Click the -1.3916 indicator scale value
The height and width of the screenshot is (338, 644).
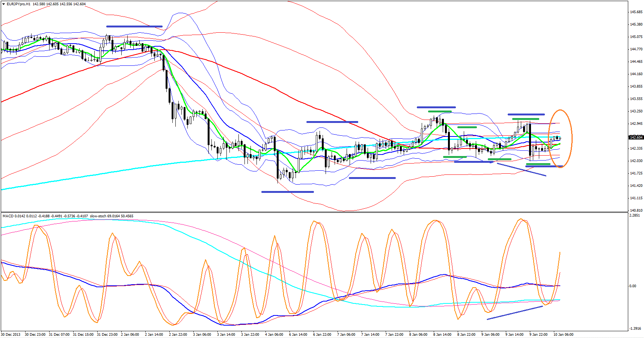pyautogui.click(x=635, y=329)
